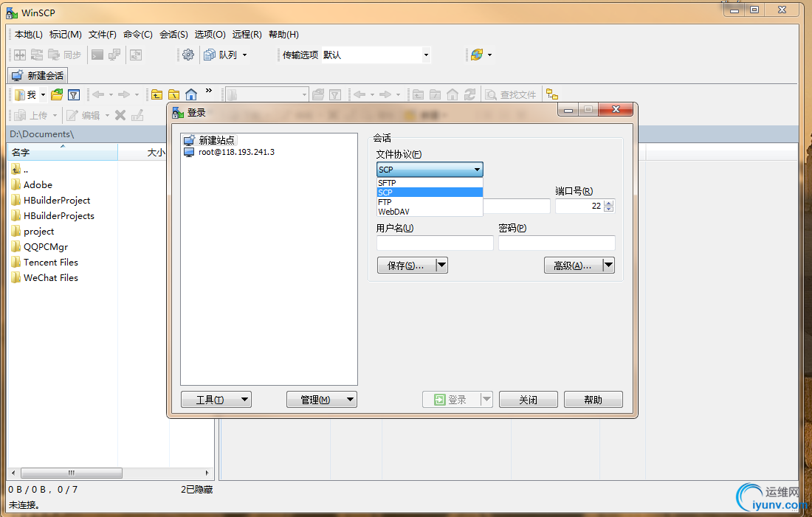Open the 管理(M) dropdown button
The width and height of the screenshot is (812, 517).
click(322, 400)
